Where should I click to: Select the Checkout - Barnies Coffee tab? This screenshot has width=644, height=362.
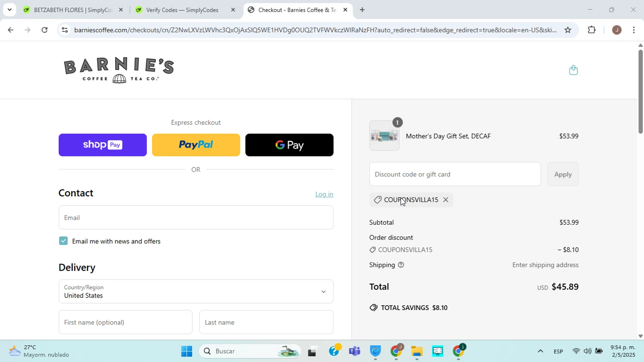click(298, 9)
